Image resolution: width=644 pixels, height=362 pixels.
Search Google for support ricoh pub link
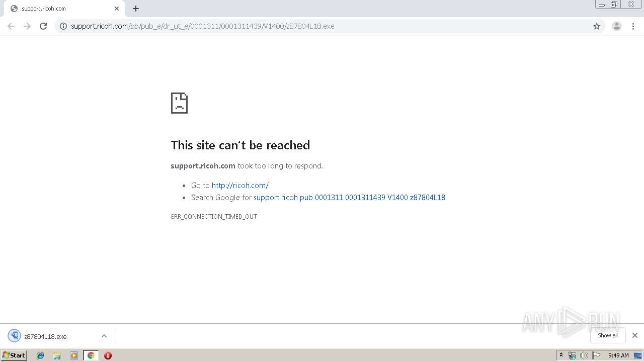[349, 198]
